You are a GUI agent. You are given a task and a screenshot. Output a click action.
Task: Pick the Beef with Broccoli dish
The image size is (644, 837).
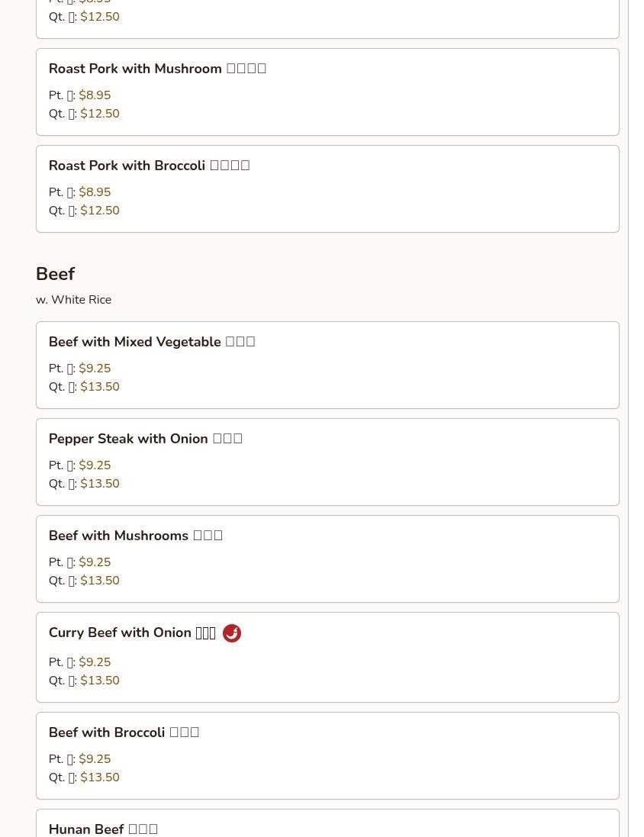[124, 732]
